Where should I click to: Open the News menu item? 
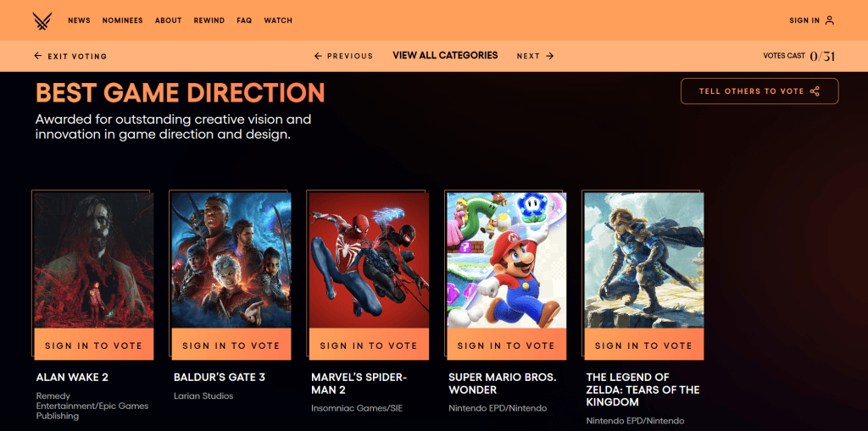coord(79,20)
